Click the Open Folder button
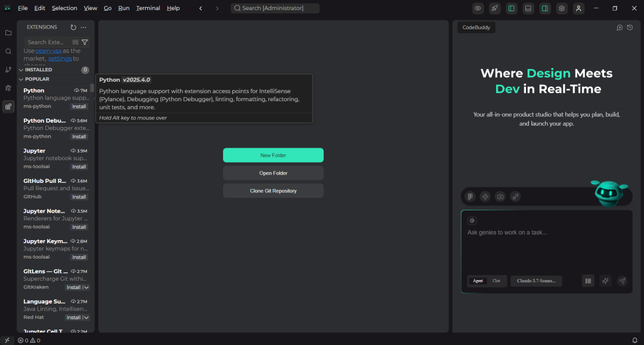This screenshot has height=345, width=644. (x=273, y=173)
